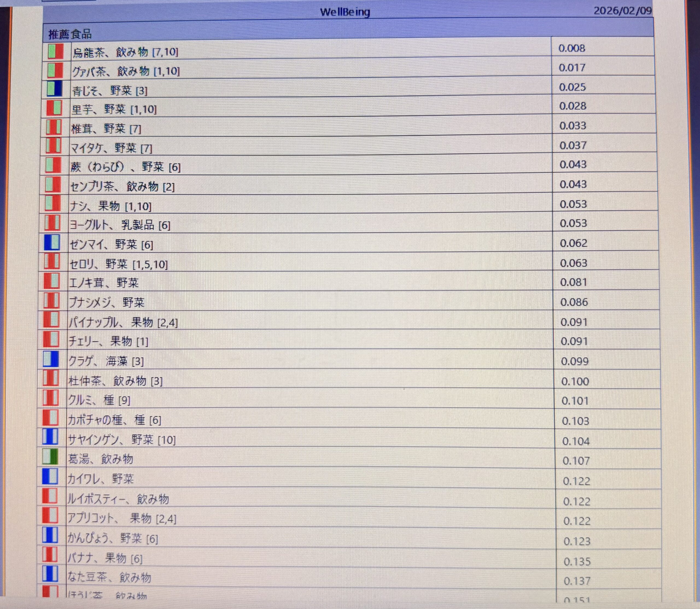Click the blue icon beside ゼンマイ
The height and width of the screenshot is (609, 700).
point(52,243)
